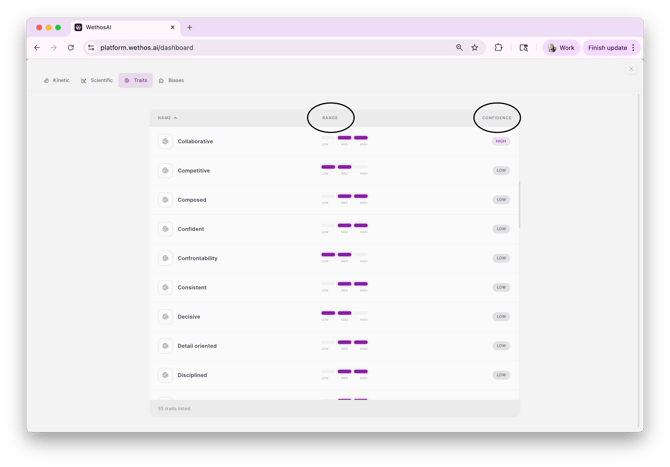Click the HIGH confidence badge for Collaborative
This screenshot has width=670, height=467.
coord(501,141)
